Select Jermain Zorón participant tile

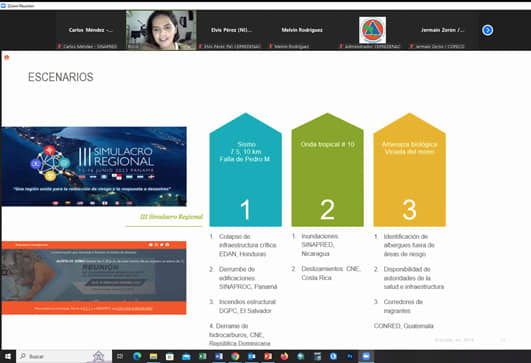point(443,30)
